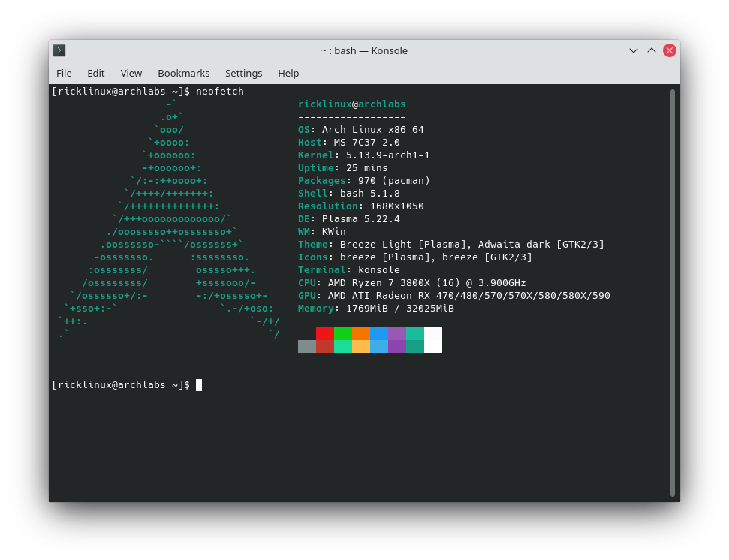729x560 pixels.
Task: Click the white swatch in the neofetch palette
Action: click(x=433, y=340)
